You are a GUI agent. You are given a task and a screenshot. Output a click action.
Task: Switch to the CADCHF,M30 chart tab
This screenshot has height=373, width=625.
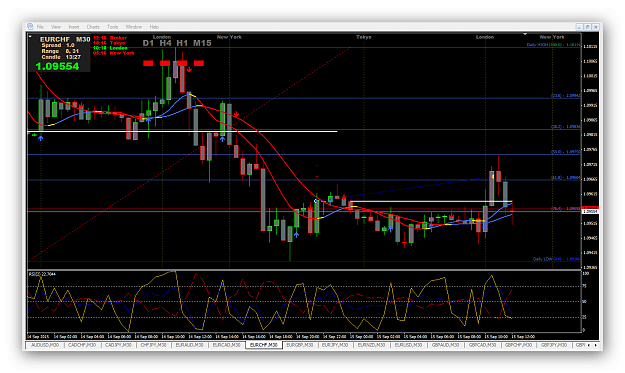click(82, 345)
